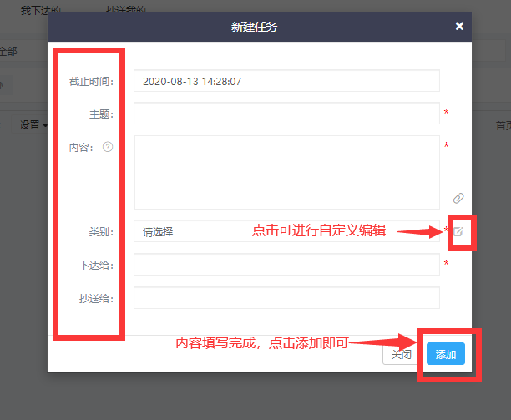Switch to 抄送我的 tab in background
This screenshot has width=511, height=420.
pyautogui.click(x=126, y=9)
